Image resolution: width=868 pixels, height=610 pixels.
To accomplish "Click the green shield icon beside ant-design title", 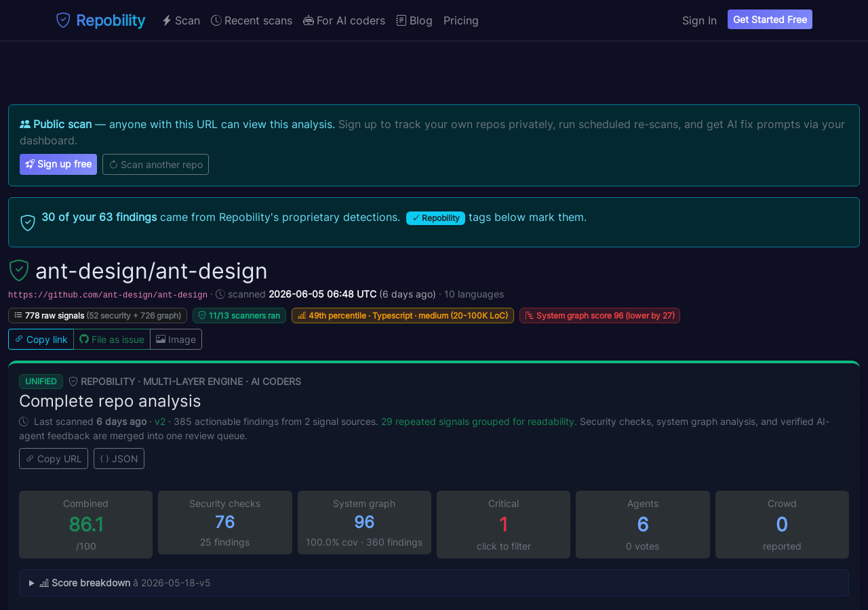I will click(x=19, y=270).
